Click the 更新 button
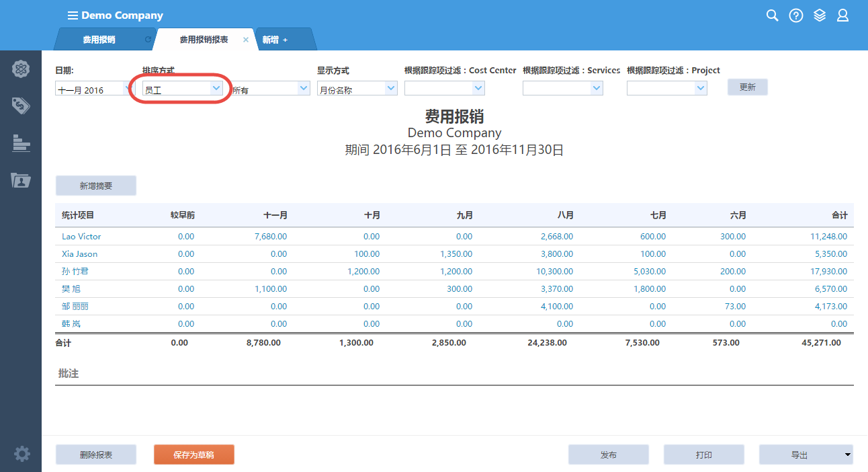This screenshot has width=868, height=472. coord(747,87)
